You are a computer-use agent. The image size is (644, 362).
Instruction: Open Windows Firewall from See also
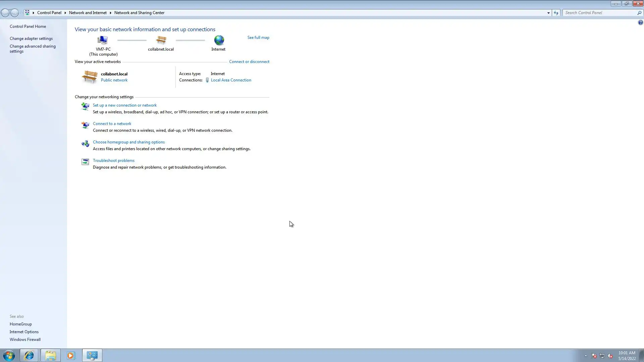25,340
